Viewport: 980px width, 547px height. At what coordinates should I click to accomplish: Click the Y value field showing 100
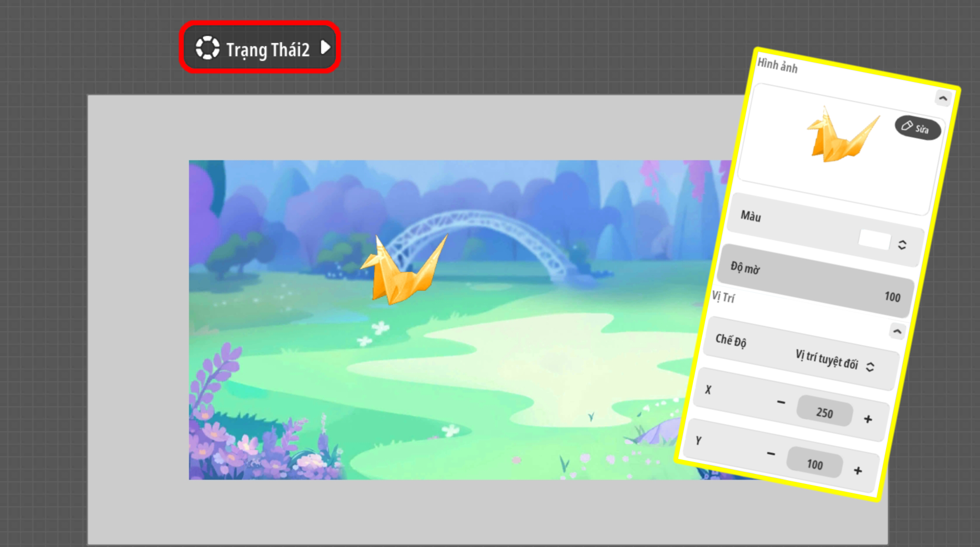[814, 464]
